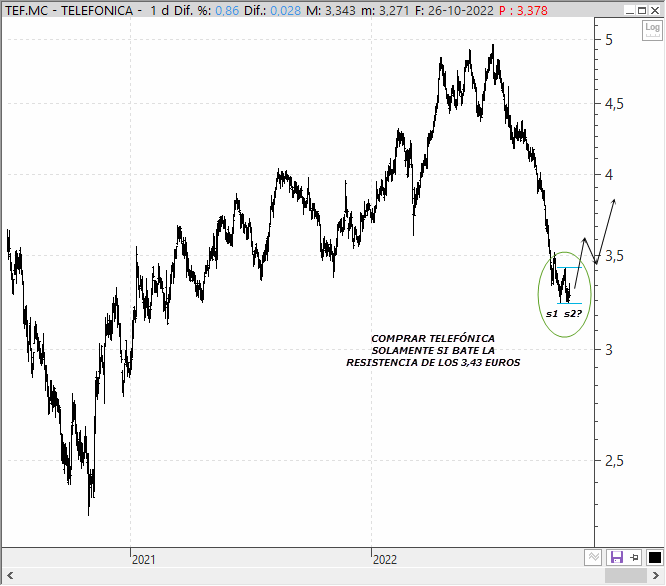Click the scrollbar left arrow
The image size is (666, 586).
point(10,576)
